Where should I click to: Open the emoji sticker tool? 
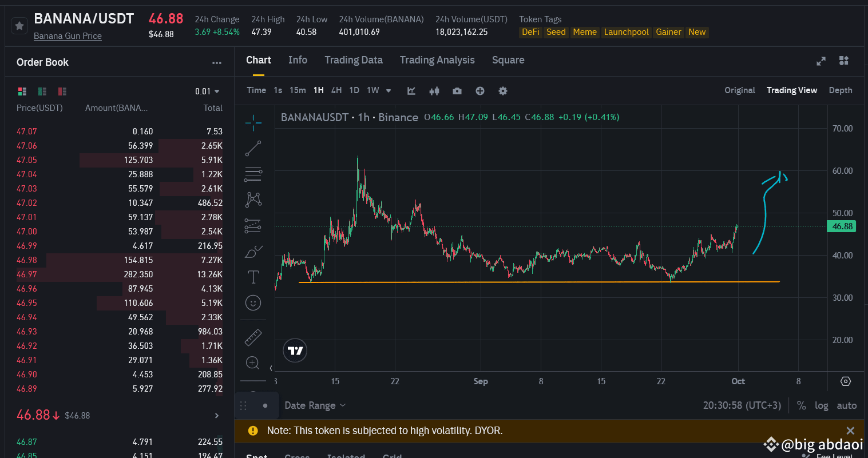click(253, 302)
